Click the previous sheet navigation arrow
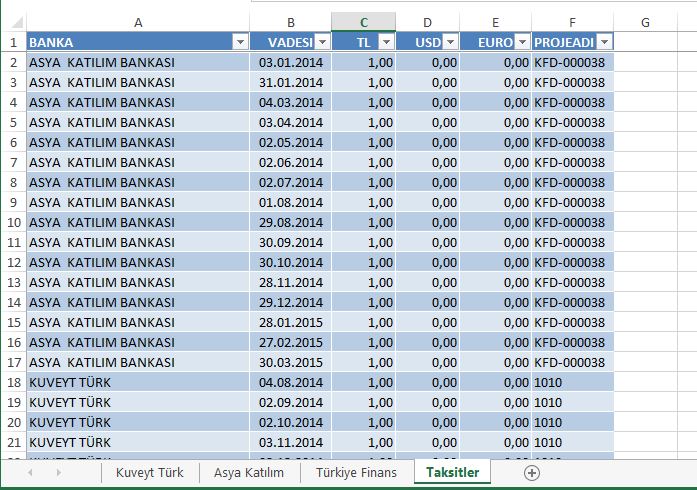697x490 pixels. pyautogui.click(x=30, y=473)
